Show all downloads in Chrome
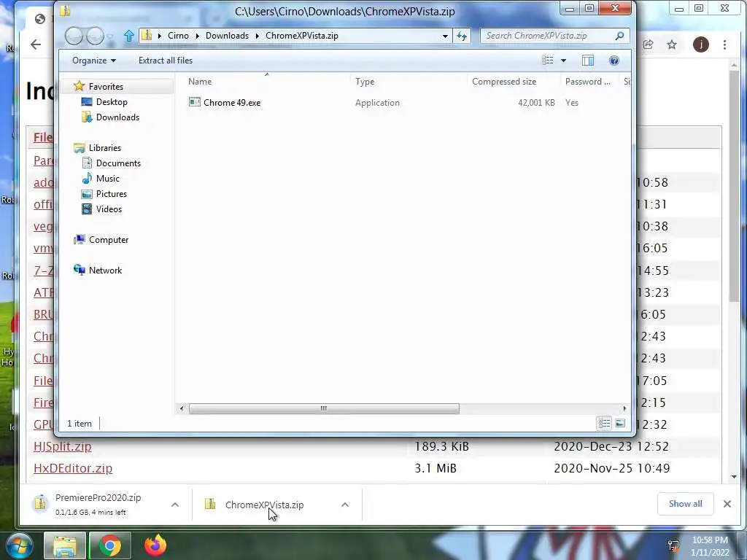Screen dimensions: 747x560 tap(685, 504)
